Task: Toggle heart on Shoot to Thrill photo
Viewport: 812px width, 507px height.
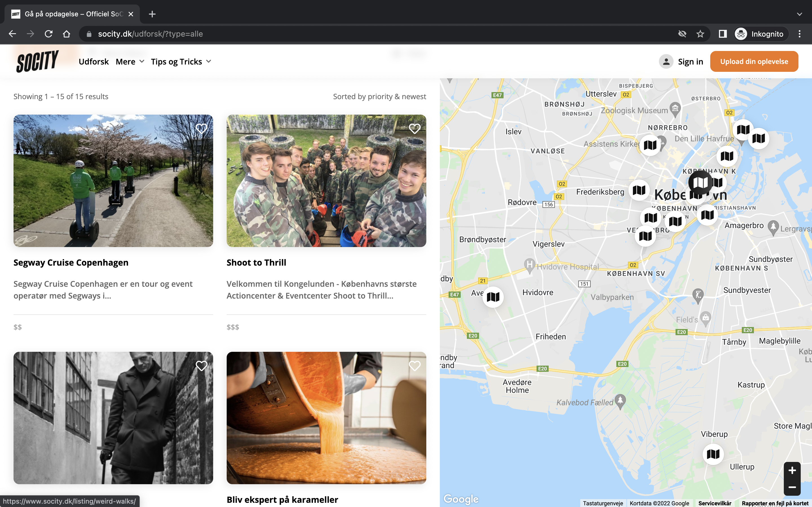Action: 414,128
